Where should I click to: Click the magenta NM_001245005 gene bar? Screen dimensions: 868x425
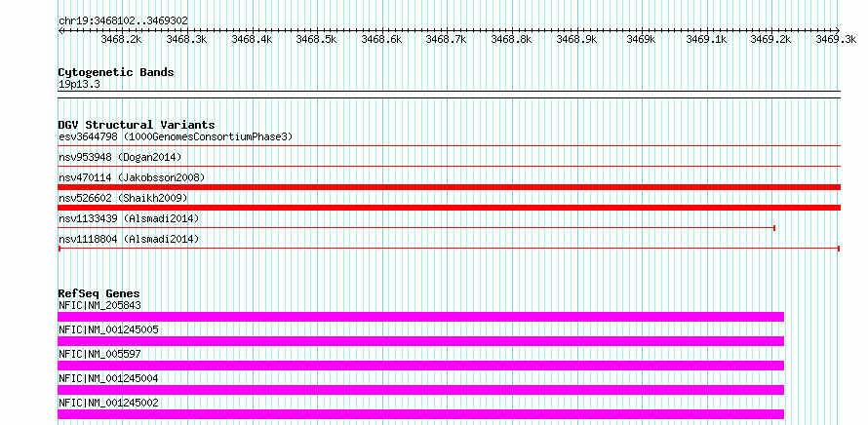coord(420,341)
